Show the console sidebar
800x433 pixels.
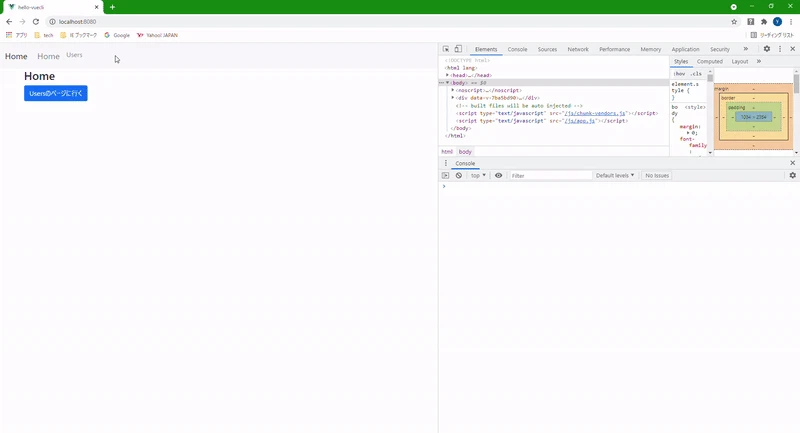[x=445, y=175]
